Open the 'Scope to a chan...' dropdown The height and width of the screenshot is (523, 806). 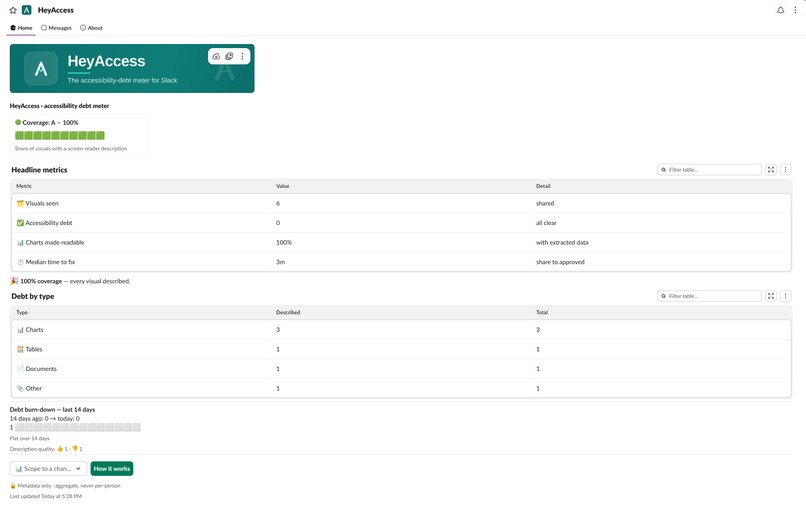[x=48, y=469]
